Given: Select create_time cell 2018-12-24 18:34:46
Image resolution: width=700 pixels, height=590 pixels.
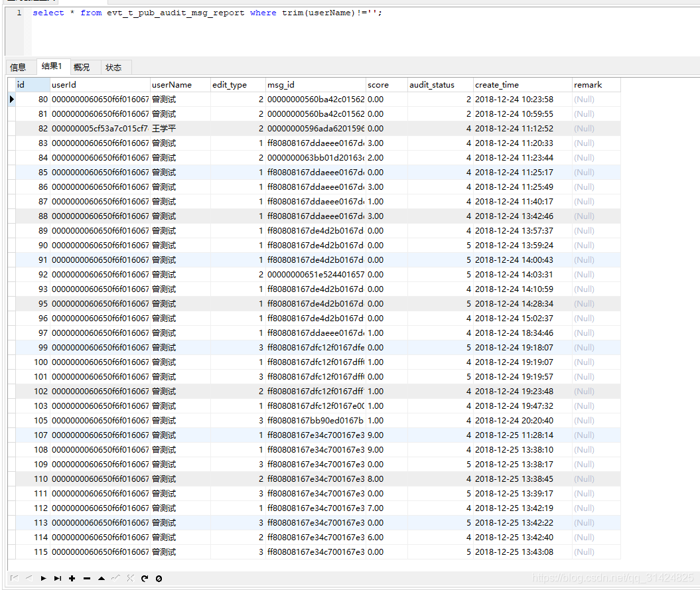Looking at the screenshot, I should [x=523, y=333].
